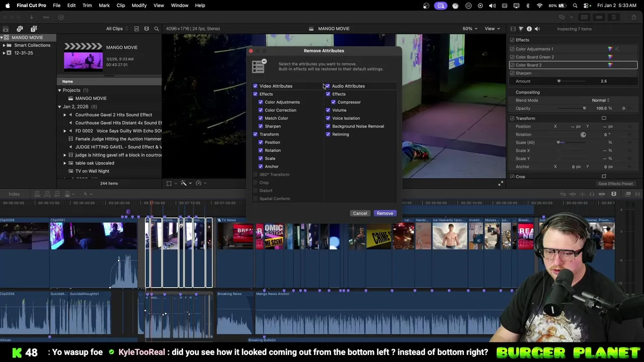Click the Transform onscreen controls icon
644x362 pixels.
(x=604, y=118)
